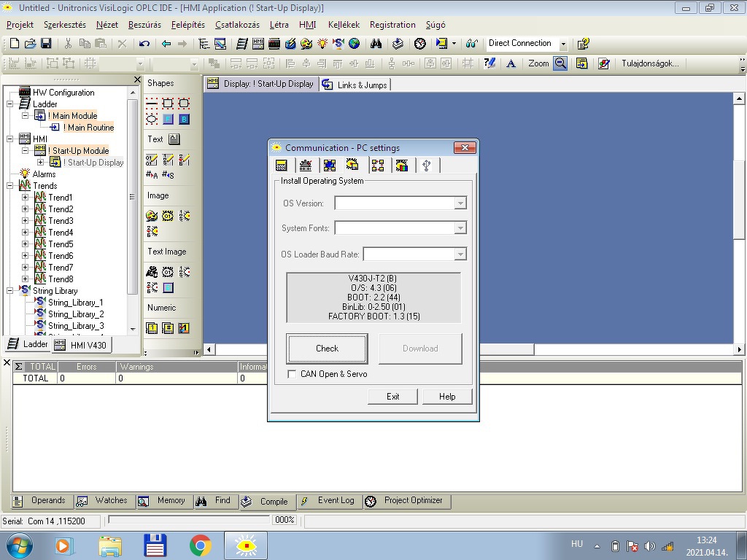Screen dimensions: 747x560
Task: Open the Szerkesztés menu
Action: (x=65, y=25)
